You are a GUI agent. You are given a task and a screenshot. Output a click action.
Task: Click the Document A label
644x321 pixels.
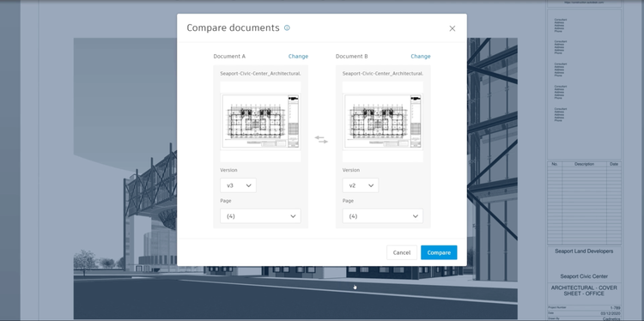tap(229, 57)
